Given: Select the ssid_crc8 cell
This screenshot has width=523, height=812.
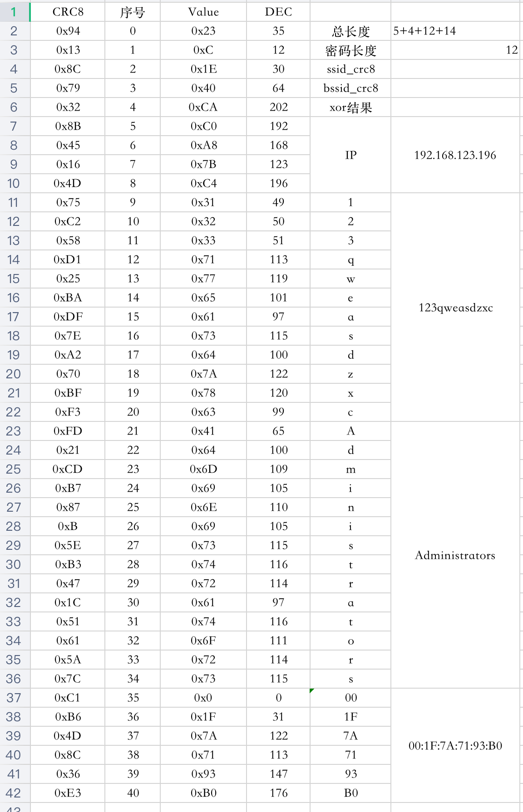Looking at the screenshot, I should pyautogui.click(x=350, y=69).
